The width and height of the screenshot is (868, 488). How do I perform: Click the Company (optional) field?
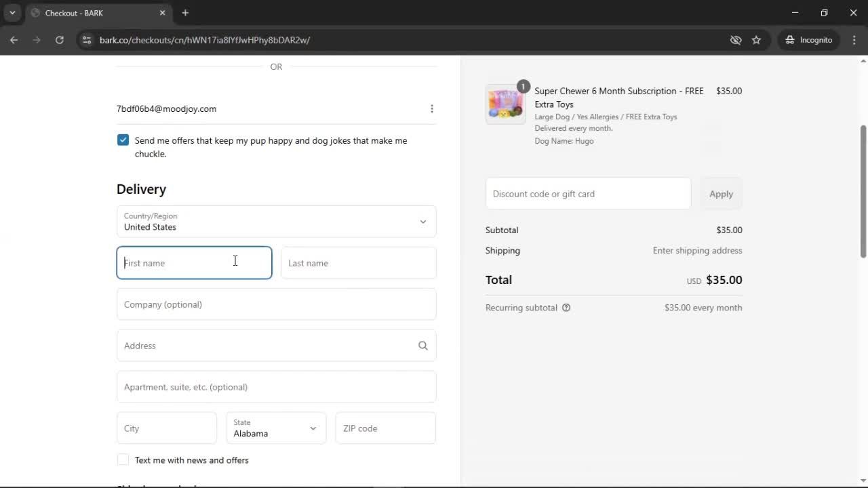tap(276, 304)
